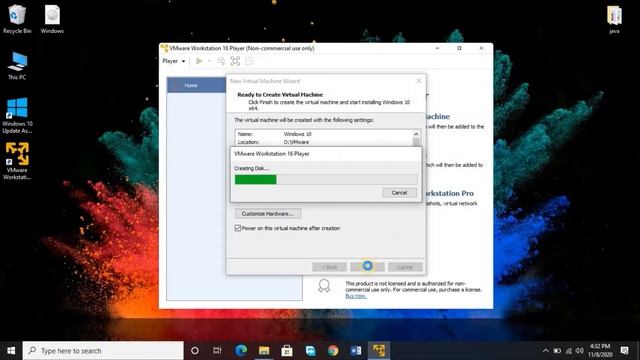Click the Unity mode toolbar icon
The image size is (640, 360).
click(x=249, y=61)
